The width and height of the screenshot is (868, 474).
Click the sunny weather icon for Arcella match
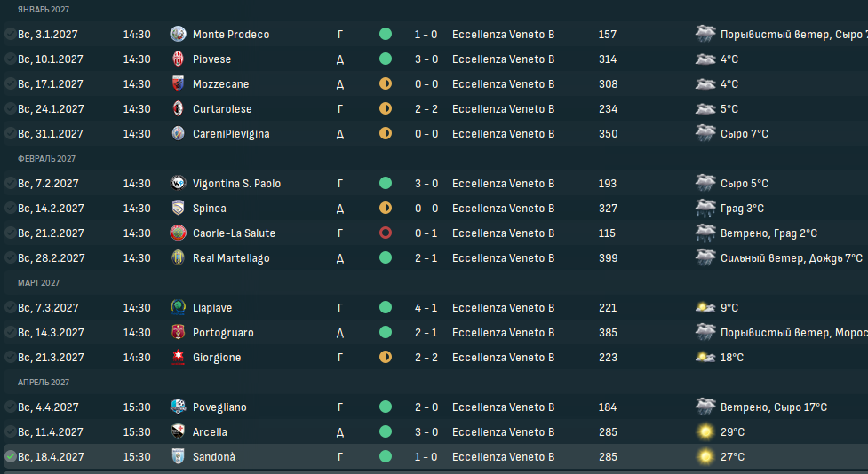pos(705,431)
